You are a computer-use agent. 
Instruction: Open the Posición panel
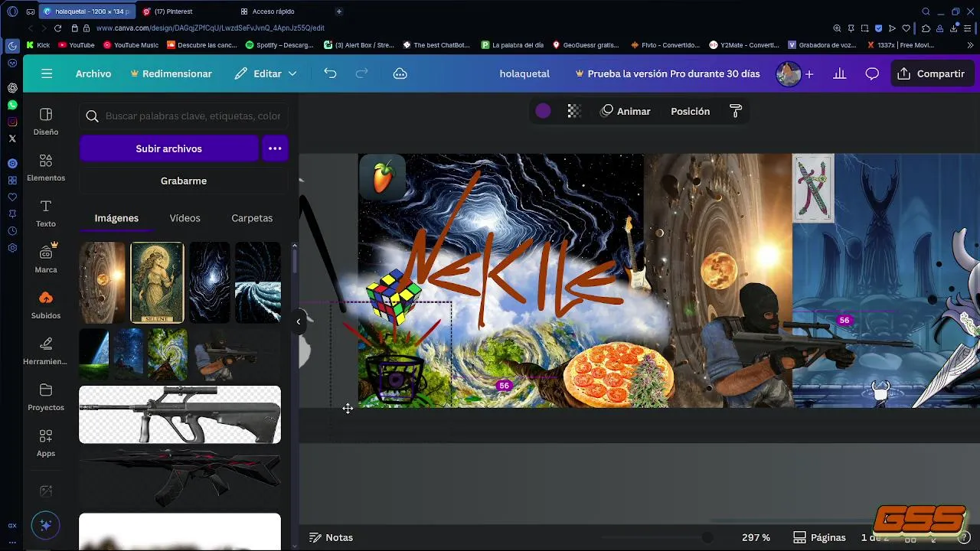(x=691, y=111)
